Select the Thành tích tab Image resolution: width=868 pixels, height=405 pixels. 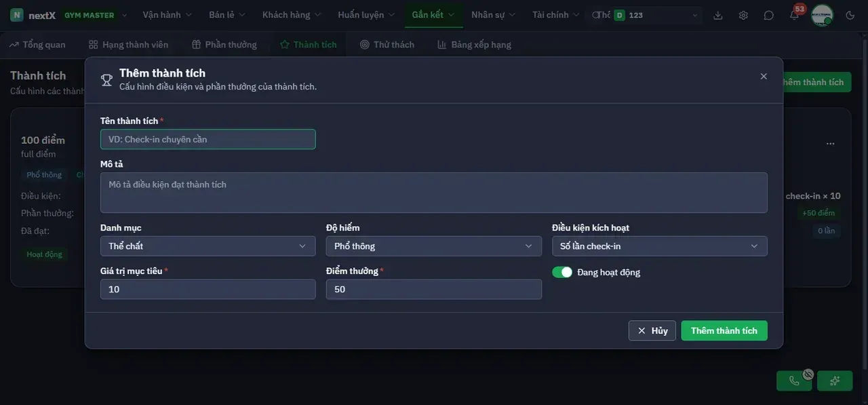point(309,45)
